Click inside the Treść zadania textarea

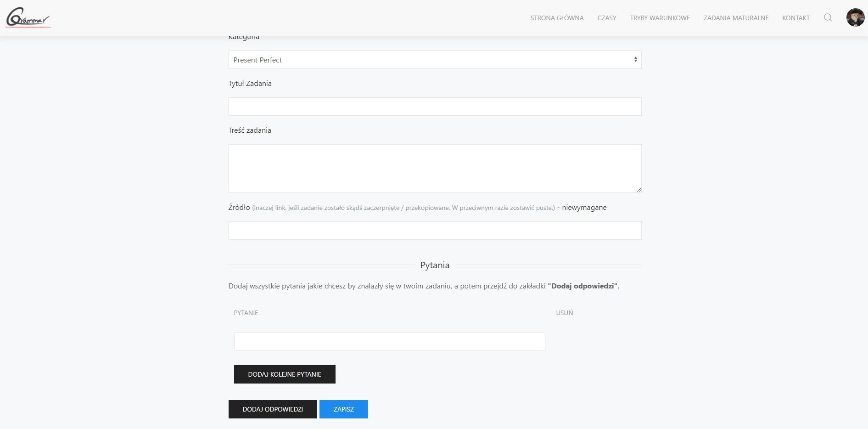coord(435,168)
